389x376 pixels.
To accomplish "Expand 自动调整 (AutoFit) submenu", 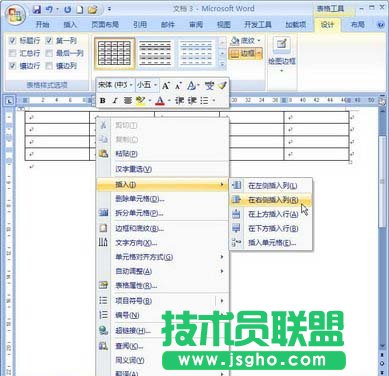I will click(x=162, y=271).
